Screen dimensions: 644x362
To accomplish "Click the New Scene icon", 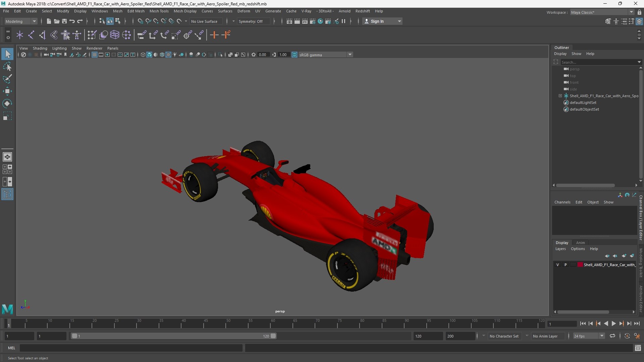I will 49,21.
